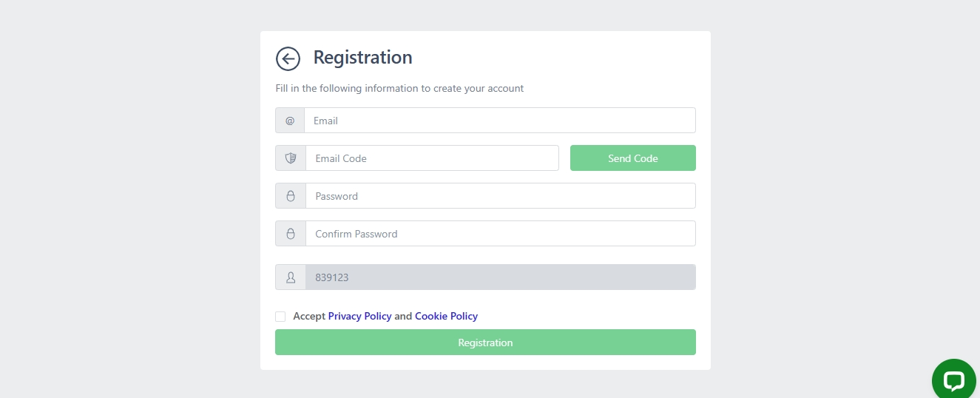Click the Registration page heading
Screen dimensions: 980x398
pos(362,58)
